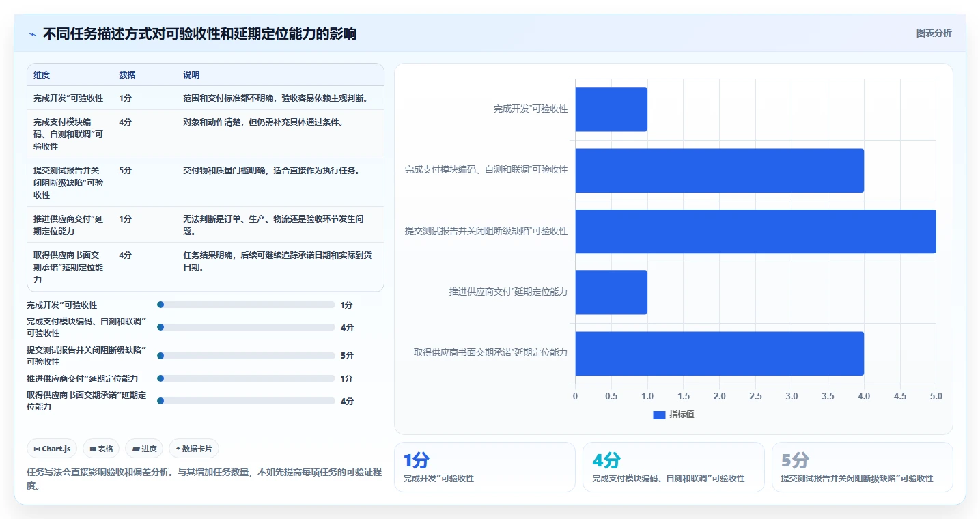Click the x-axis tick 5.0

pyautogui.click(x=936, y=396)
